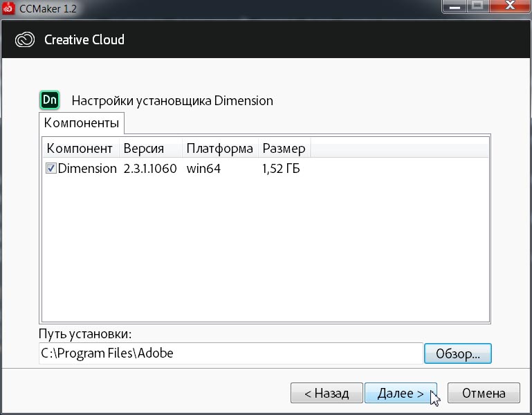The image size is (532, 415).
Task: Click the win64 platform cell
Action: [x=203, y=169]
